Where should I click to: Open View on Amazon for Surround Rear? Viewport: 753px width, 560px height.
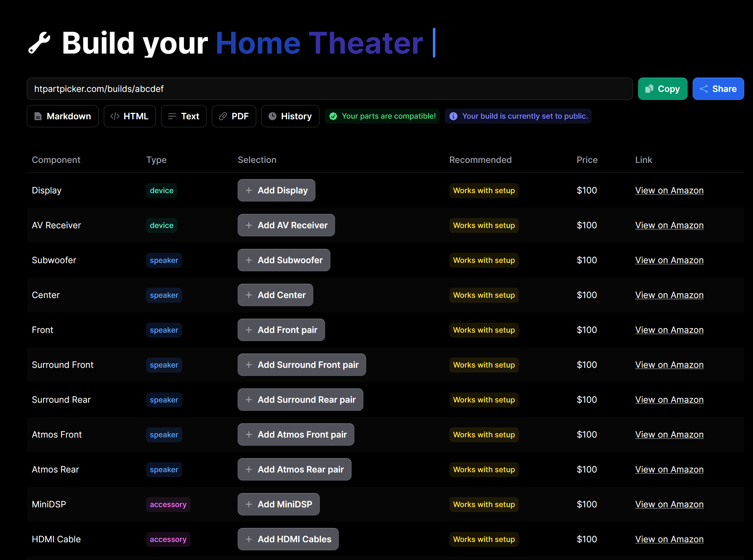pyautogui.click(x=669, y=400)
